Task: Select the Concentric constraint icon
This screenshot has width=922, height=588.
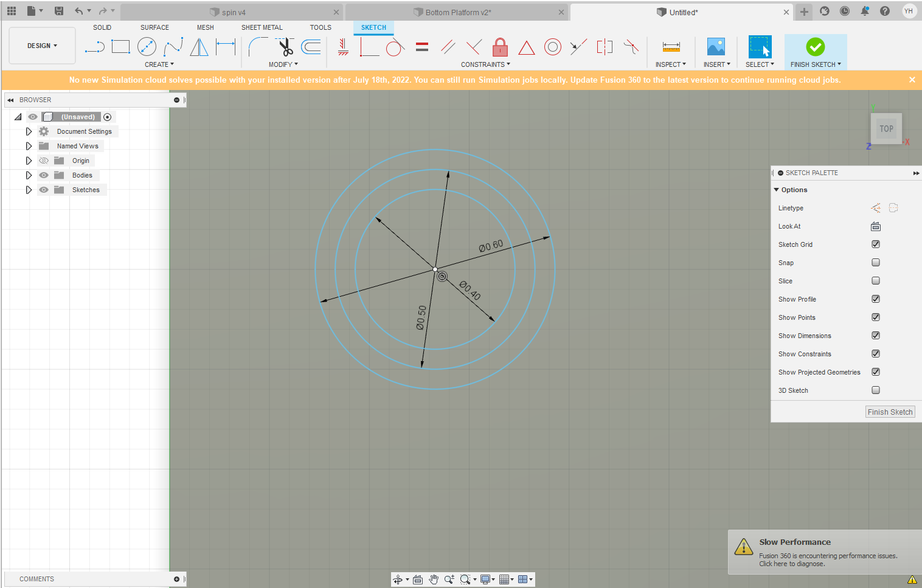Action: (x=552, y=47)
